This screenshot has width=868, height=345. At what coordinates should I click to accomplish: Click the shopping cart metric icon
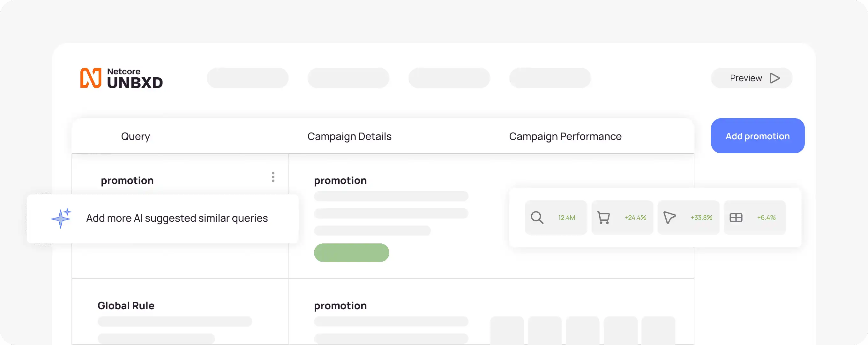pyautogui.click(x=603, y=218)
